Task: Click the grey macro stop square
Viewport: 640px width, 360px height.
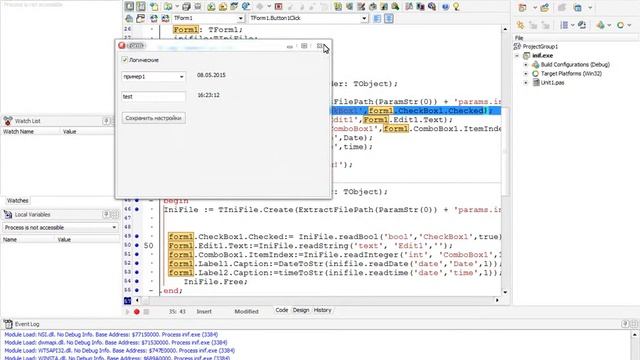Action: (x=146, y=312)
